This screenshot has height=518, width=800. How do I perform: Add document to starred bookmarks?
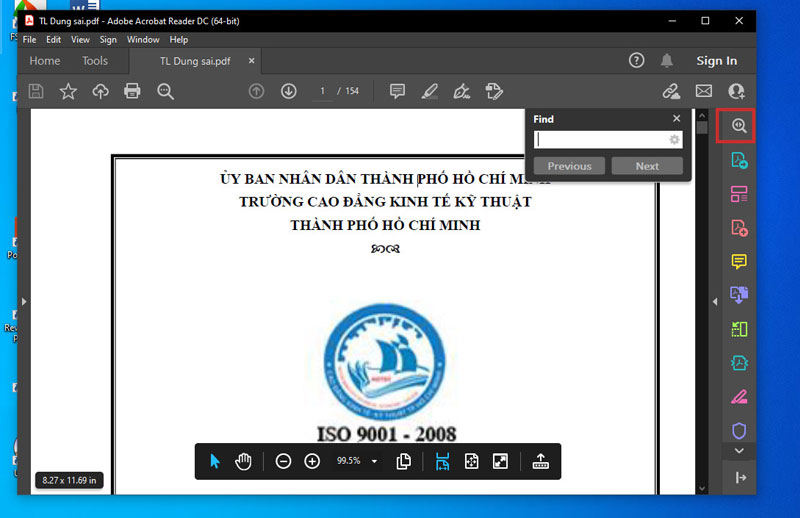tap(68, 91)
